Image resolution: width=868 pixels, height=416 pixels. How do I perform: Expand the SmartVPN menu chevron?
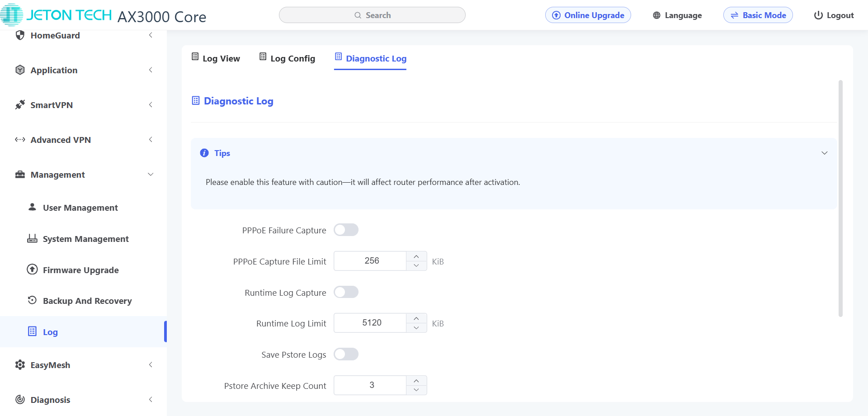[151, 105]
